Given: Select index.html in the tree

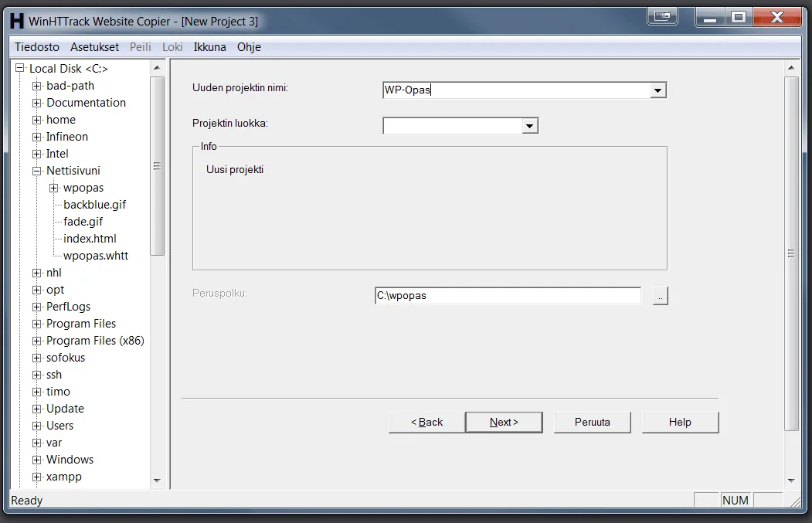Looking at the screenshot, I should point(90,239).
